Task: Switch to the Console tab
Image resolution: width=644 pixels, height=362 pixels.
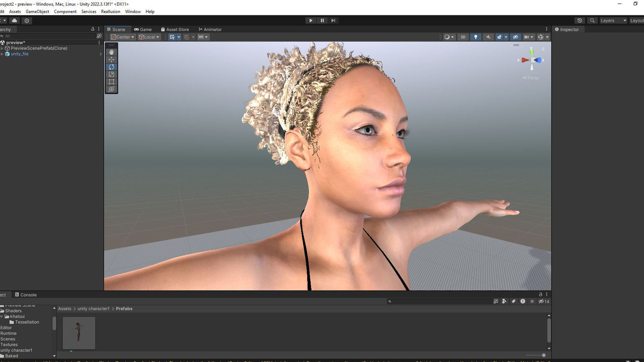Action: pos(26,295)
